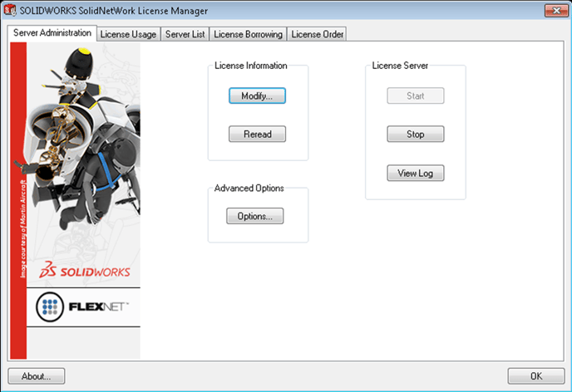Screen dimensions: 572x392
Task: Switch to the License Usage tab
Action: 128,34
